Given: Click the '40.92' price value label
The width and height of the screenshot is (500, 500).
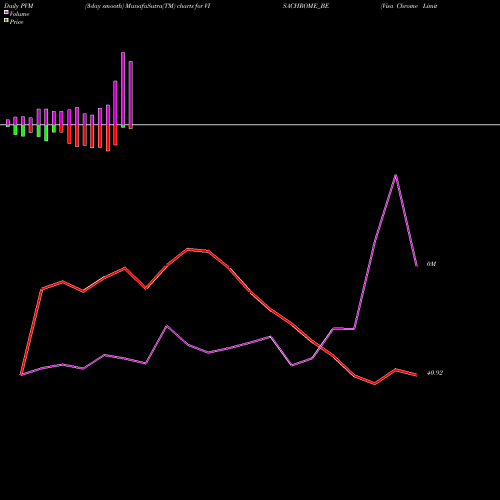Looking at the screenshot, I should pyautogui.click(x=435, y=373).
